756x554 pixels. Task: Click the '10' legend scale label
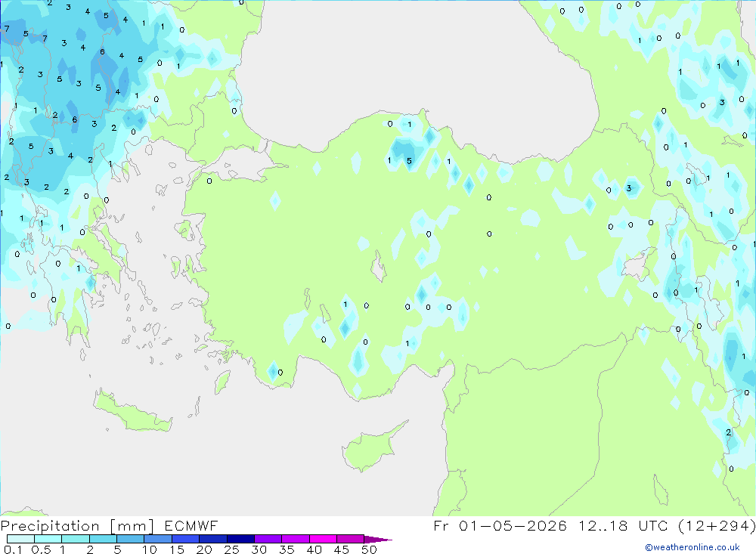click(150, 549)
